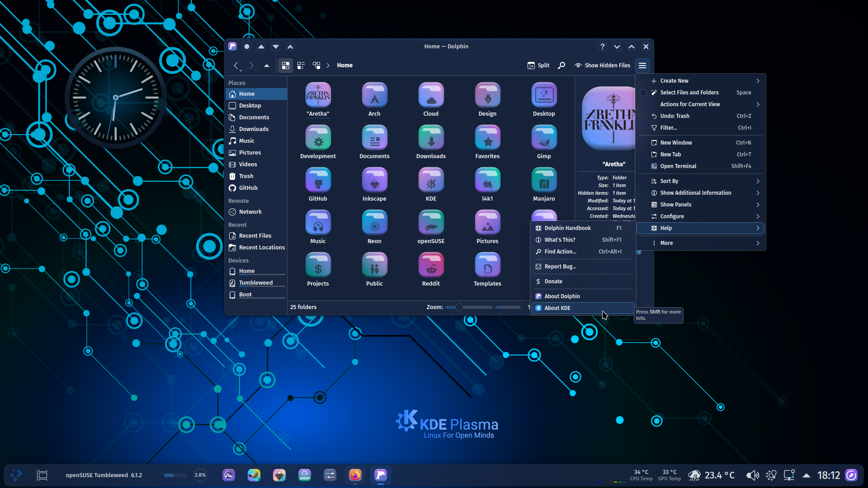
Task: Open Network under Remote
Action: [x=256, y=212]
